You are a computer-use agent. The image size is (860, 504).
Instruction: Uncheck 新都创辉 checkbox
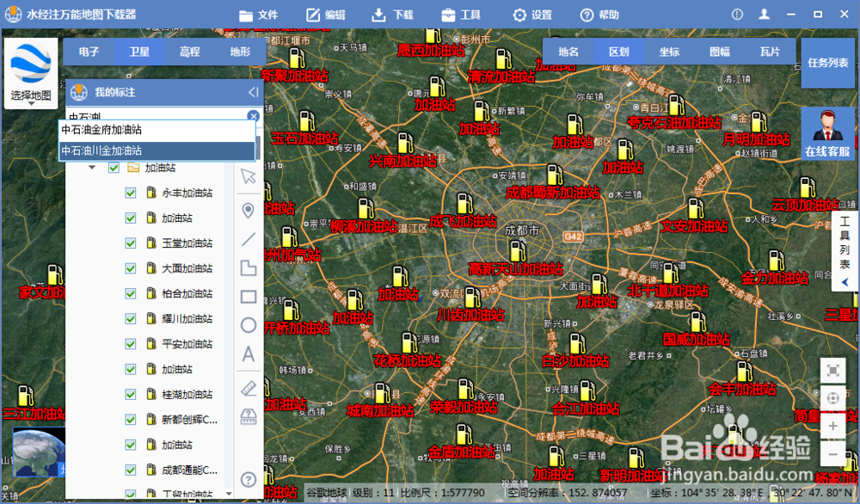(131, 420)
